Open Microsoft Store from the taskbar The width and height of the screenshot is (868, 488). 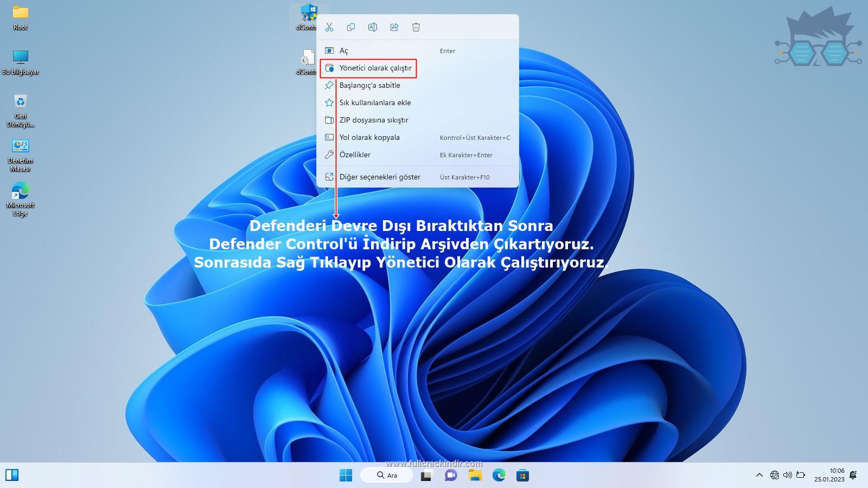523,476
